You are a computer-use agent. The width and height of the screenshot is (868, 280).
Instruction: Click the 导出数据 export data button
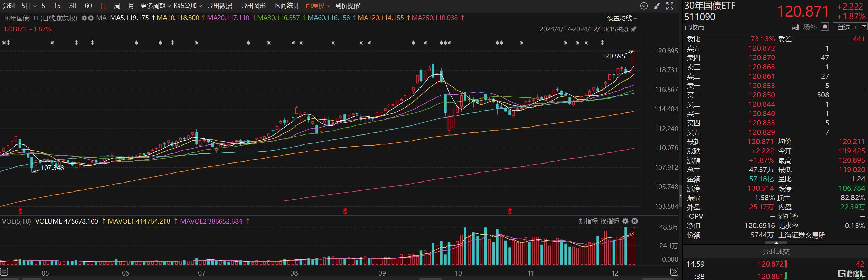tap(219, 6)
